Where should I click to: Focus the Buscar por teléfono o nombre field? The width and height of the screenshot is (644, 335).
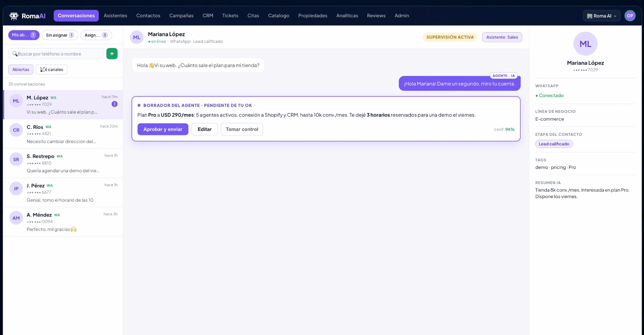pyautogui.click(x=56, y=54)
